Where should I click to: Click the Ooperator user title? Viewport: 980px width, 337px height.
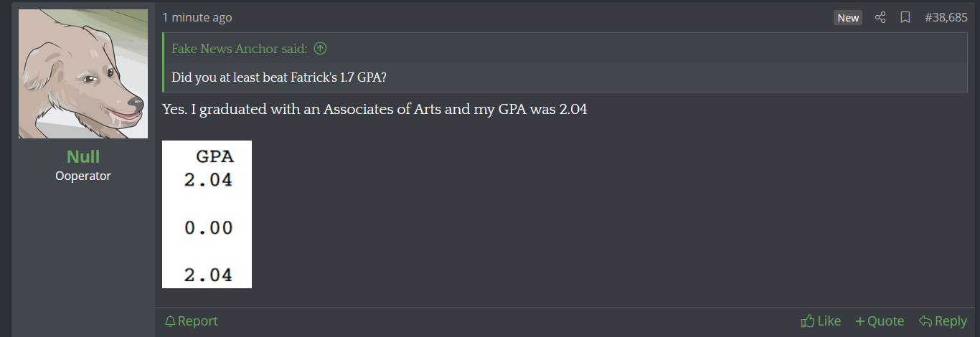point(83,176)
